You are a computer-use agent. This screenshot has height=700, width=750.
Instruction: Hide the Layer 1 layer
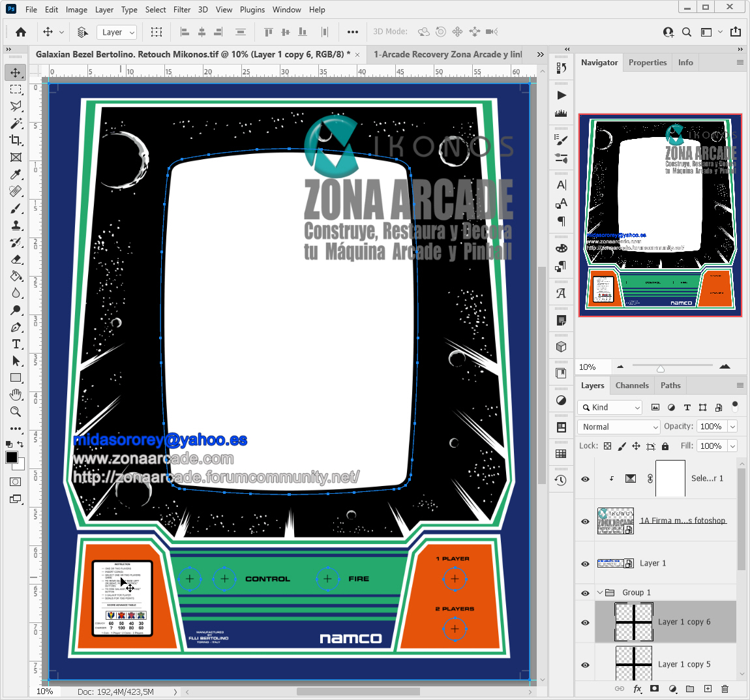pyautogui.click(x=585, y=564)
